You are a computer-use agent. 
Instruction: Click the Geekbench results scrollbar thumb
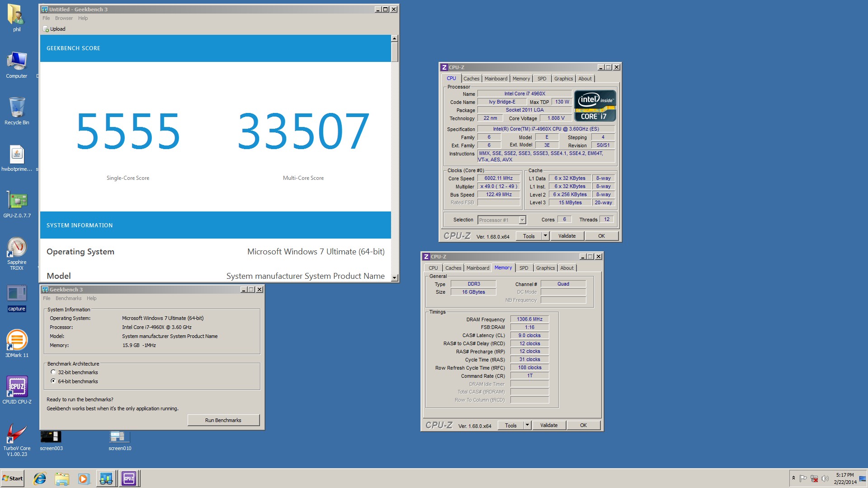coord(395,52)
